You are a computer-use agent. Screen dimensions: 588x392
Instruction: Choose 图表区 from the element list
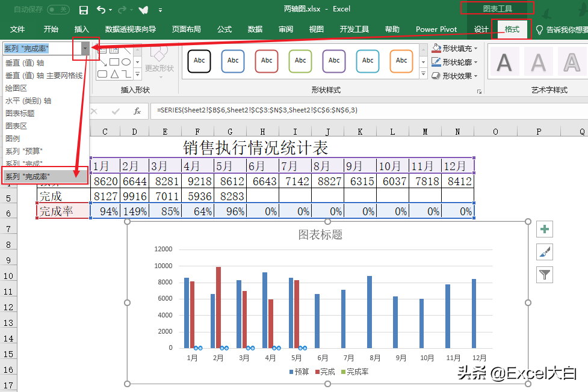[x=16, y=126]
